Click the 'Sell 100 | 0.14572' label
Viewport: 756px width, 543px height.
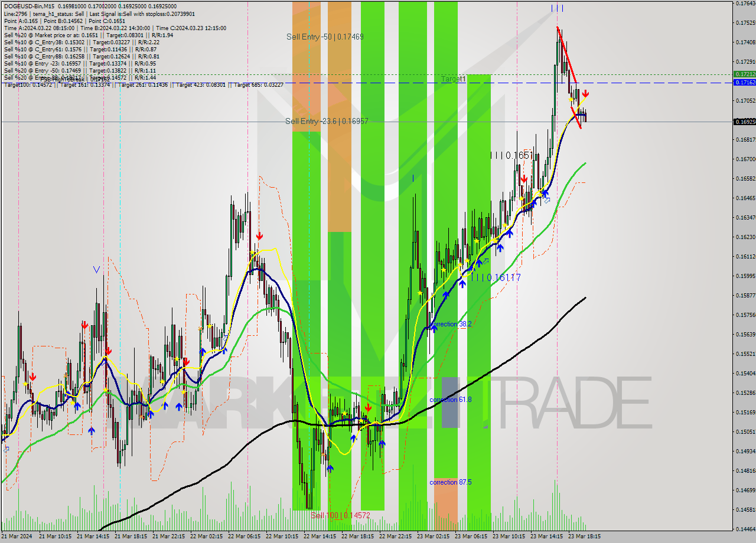point(341,515)
